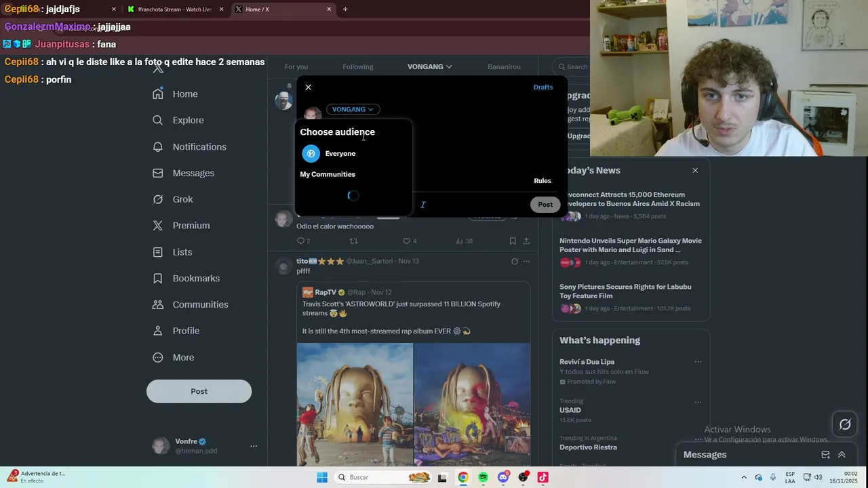Open Communities in the sidebar
The height and width of the screenshot is (488, 868).
pos(191,304)
